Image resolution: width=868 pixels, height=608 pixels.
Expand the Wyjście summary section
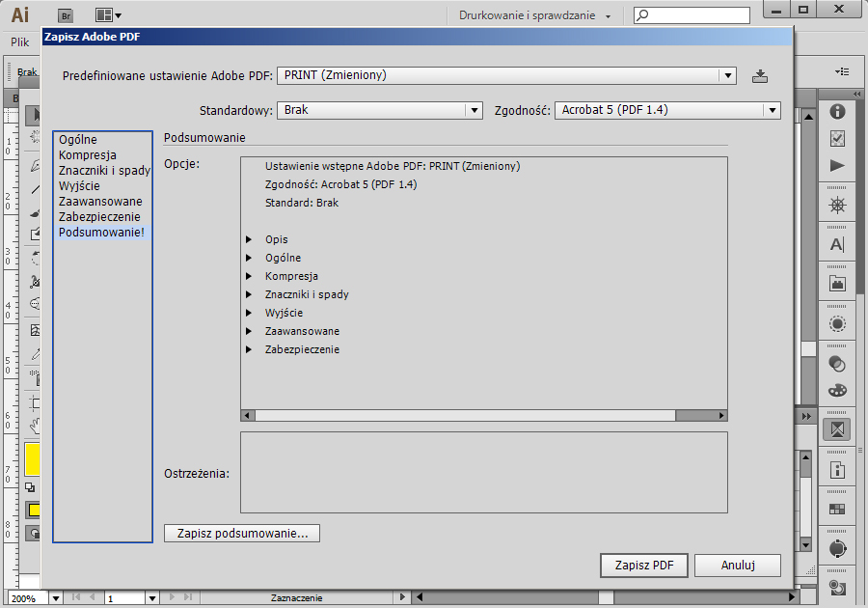[249, 313]
